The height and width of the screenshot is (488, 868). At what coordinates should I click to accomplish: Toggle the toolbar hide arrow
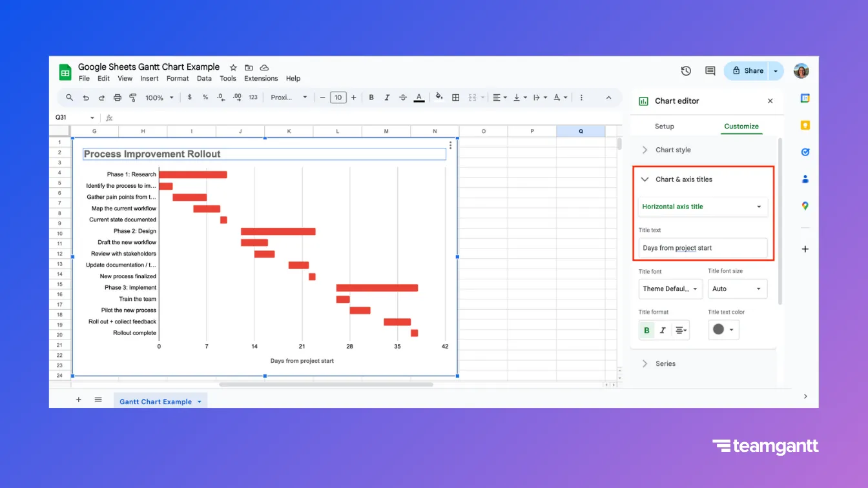(608, 97)
